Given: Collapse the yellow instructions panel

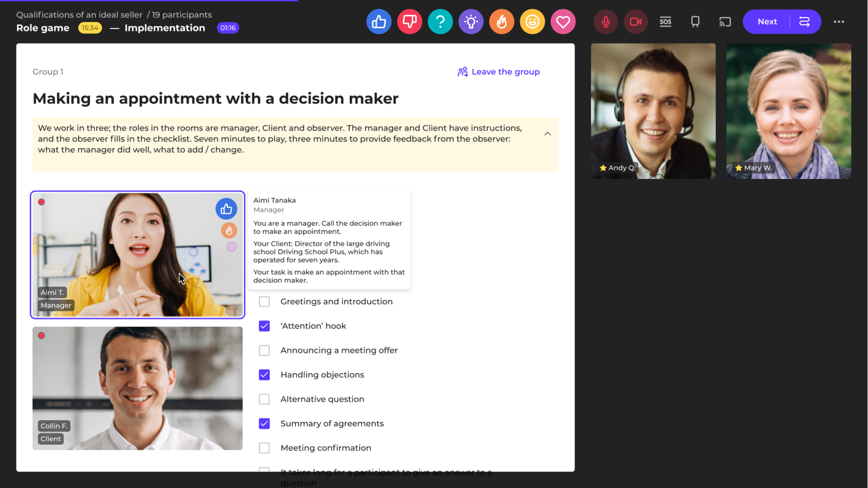Looking at the screenshot, I should (x=547, y=134).
